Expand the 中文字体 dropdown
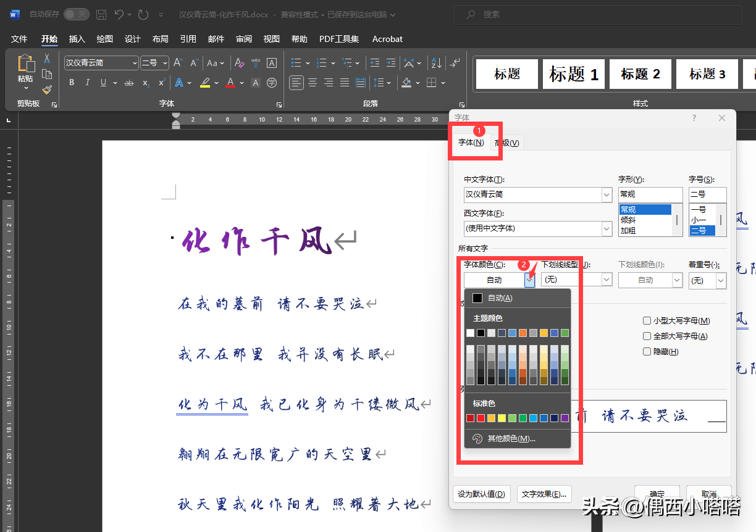 [x=607, y=194]
